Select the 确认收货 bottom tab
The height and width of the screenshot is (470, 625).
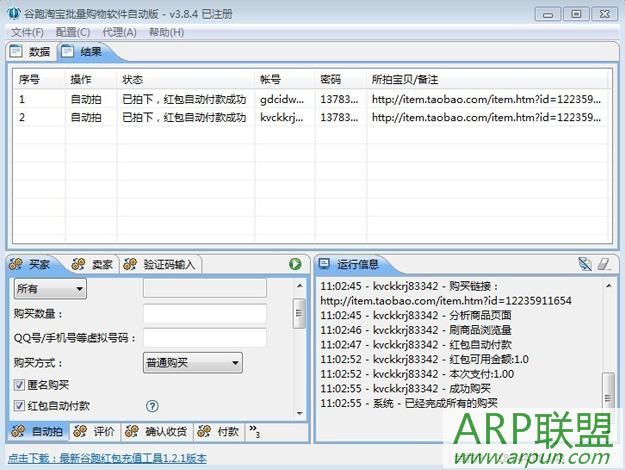click(157, 431)
